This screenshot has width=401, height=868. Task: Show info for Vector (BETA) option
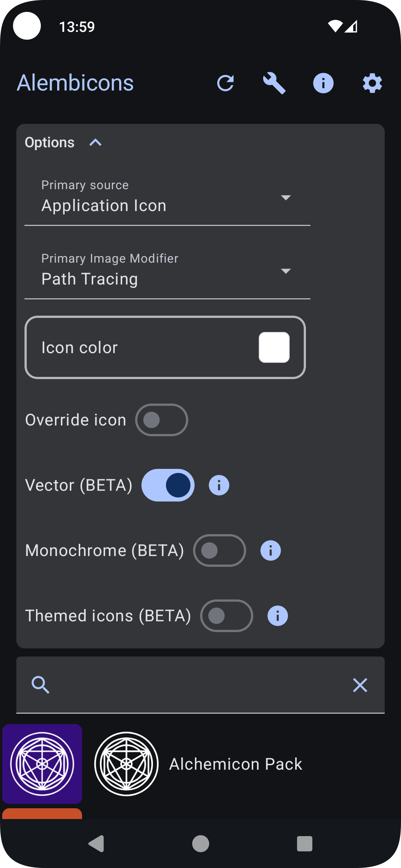pos(219,485)
